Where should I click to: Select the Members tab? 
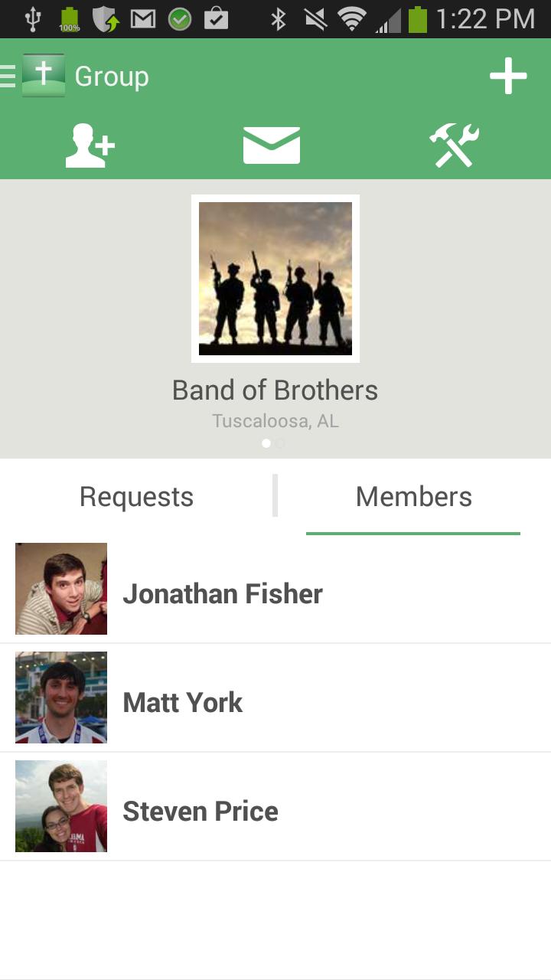[413, 497]
